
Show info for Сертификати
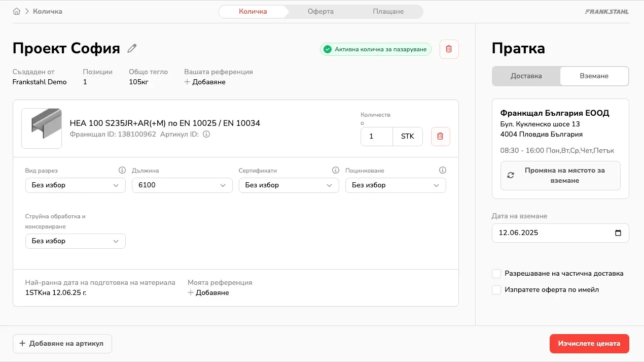coord(335,170)
